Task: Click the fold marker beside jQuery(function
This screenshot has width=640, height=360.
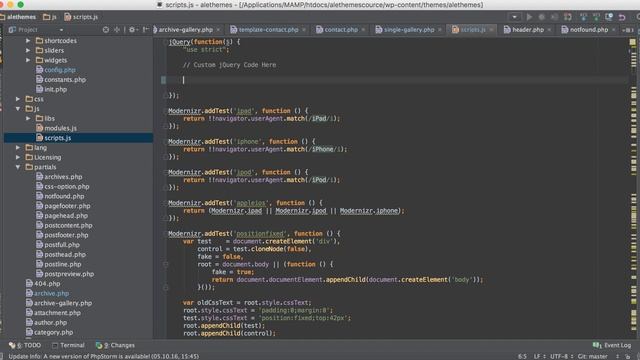Action: tap(165, 42)
